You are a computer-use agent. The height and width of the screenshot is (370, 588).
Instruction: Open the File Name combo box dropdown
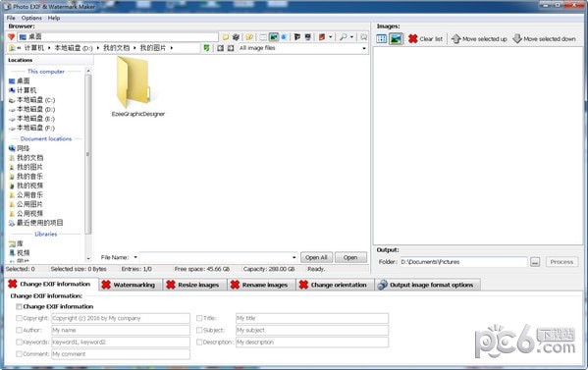click(x=294, y=257)
